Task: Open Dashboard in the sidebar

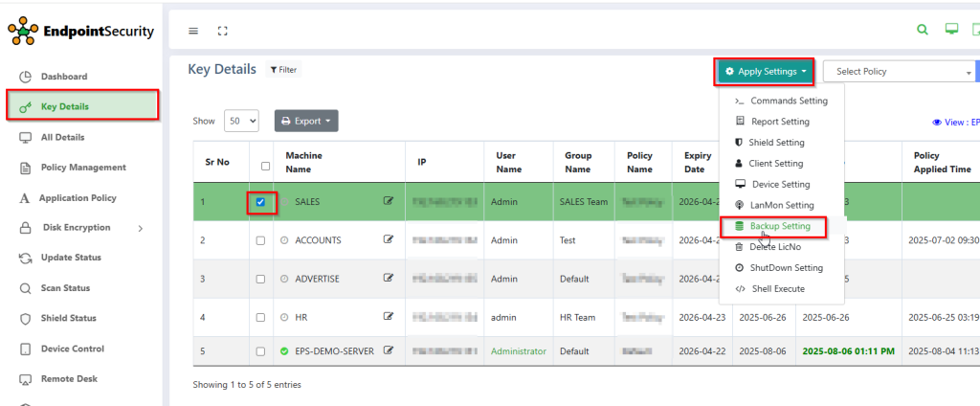Action: click(64, 77)
